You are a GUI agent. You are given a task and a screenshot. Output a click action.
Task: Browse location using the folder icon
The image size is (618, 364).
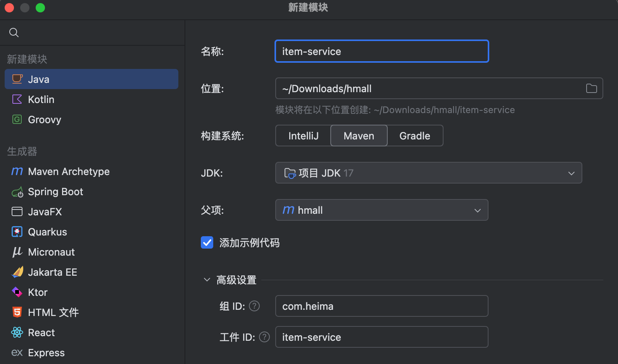click(x=591, y=88)
